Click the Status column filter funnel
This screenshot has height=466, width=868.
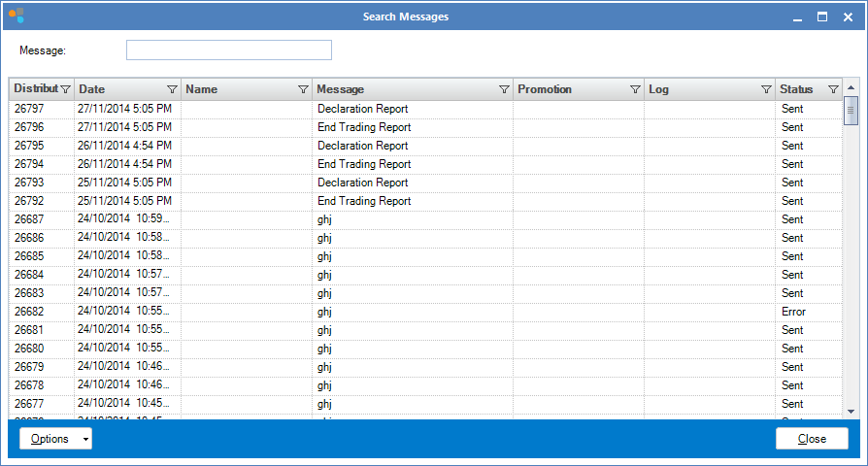click(x=833, y=89)
